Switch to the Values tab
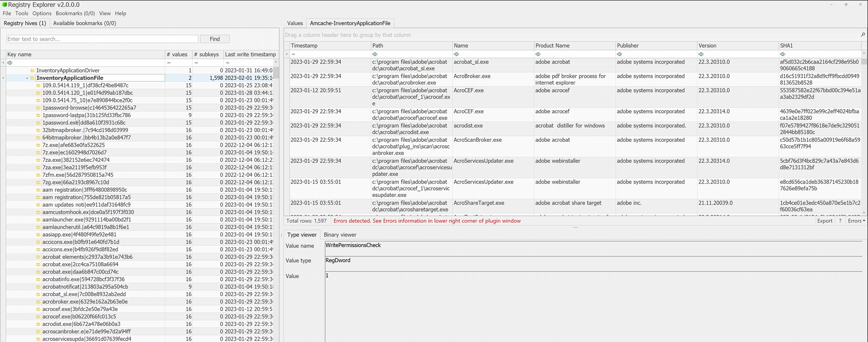Image resolution: width=868 pixels, height=342 pixels. [295, 23]
